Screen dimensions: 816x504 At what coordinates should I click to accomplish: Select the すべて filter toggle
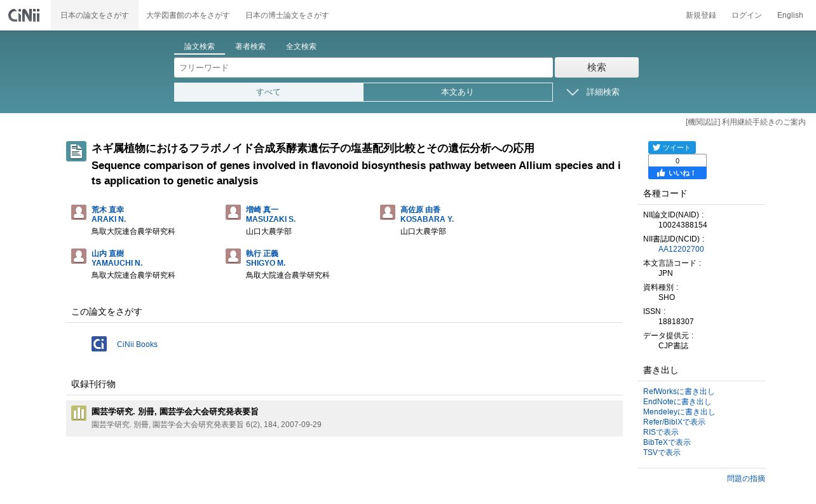pos(269,92)
